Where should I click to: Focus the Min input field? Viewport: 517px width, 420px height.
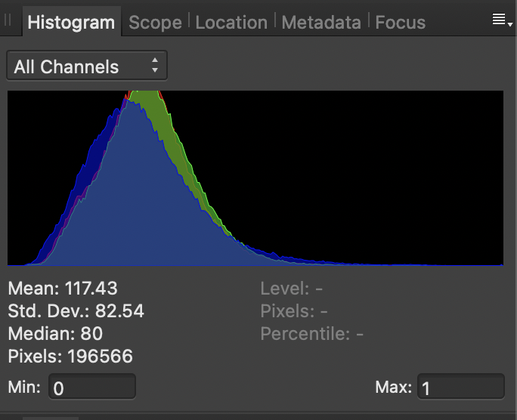pos(92,387)
